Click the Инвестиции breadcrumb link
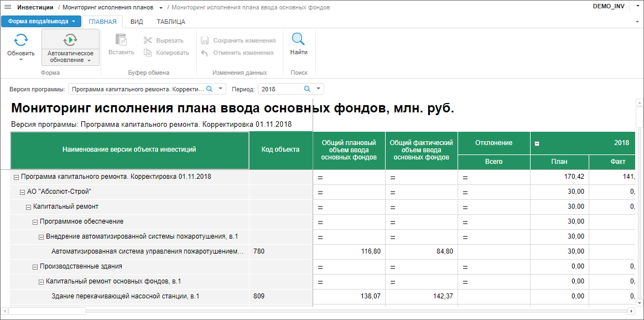The image size is (644, 320). pos(35,7)
